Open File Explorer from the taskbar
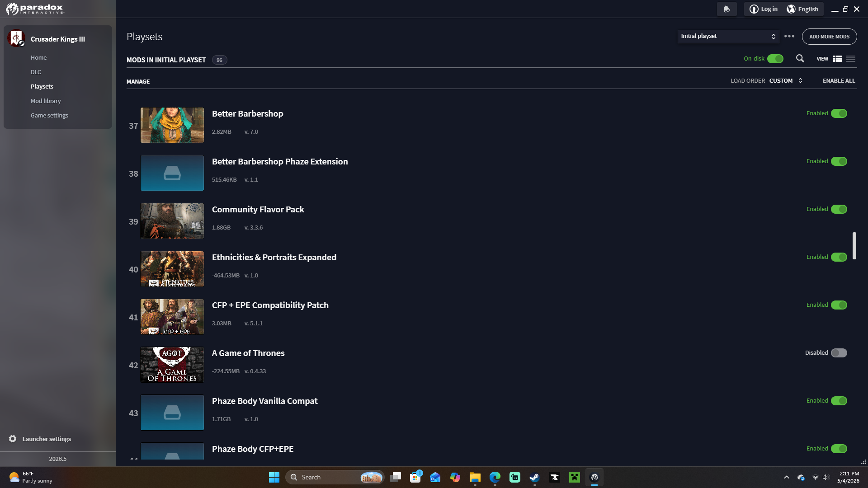The image size is (868, 488). 475,477
